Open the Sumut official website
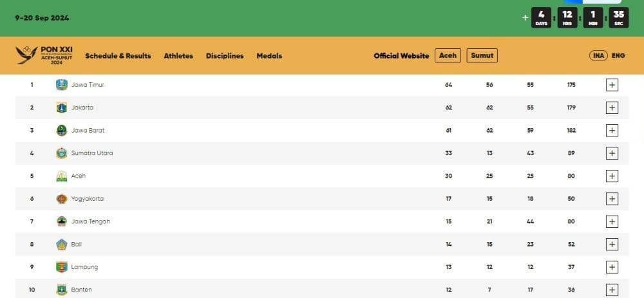The width and height of the screenshot is (644, 298). [482, 55]
